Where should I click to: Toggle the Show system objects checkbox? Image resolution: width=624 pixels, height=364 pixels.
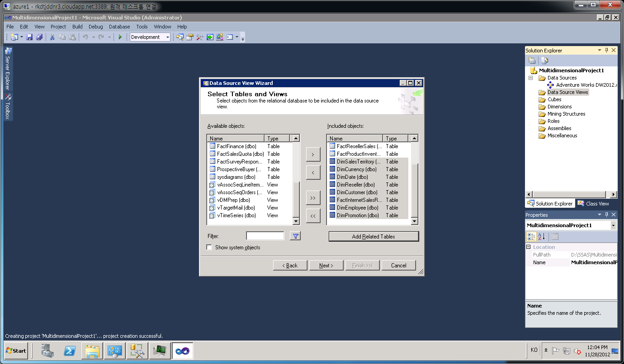(x=209, y=247)
